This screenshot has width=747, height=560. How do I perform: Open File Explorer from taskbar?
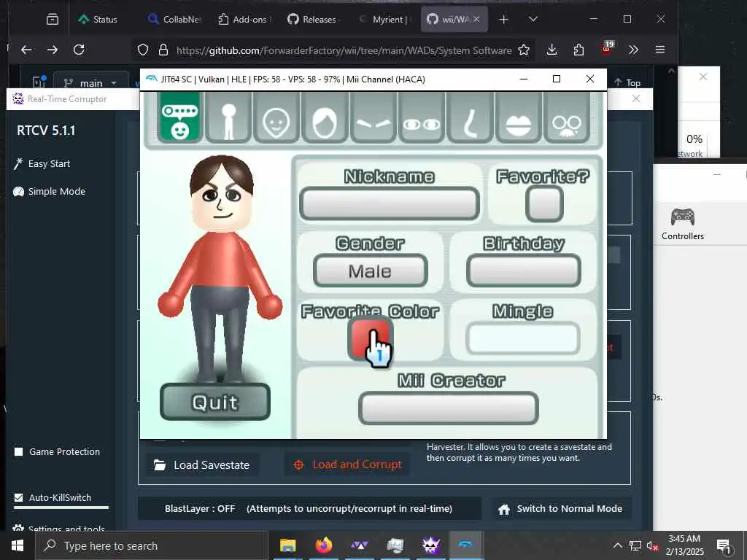287,545
